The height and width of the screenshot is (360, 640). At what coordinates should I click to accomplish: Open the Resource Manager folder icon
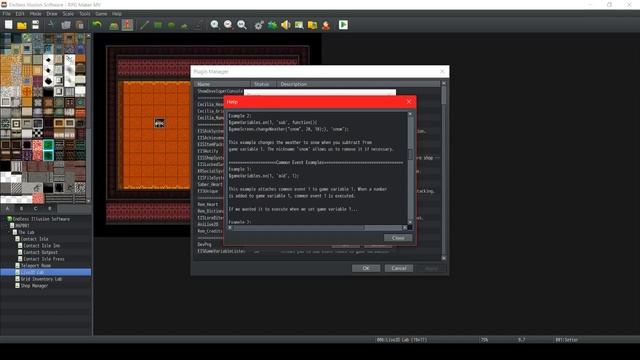pos(313,25)
